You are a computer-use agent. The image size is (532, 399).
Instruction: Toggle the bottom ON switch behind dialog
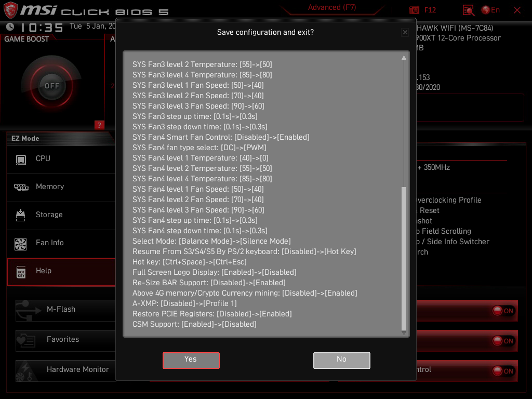[x=504, y=371]
